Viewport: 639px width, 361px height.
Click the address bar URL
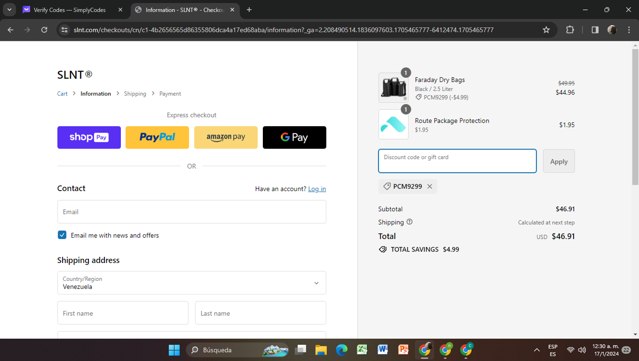283,30
